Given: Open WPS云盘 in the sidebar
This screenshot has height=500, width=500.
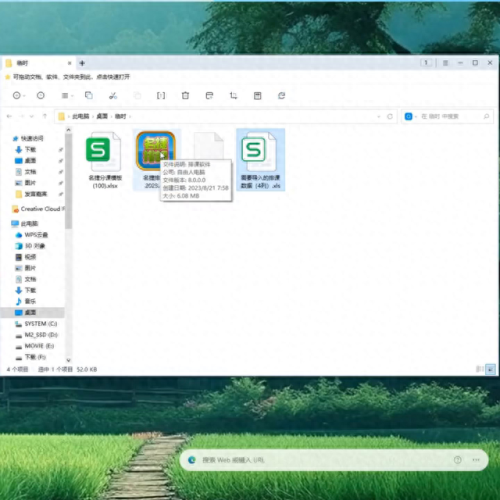Looking at the screenshot, I should click(32, 235).
